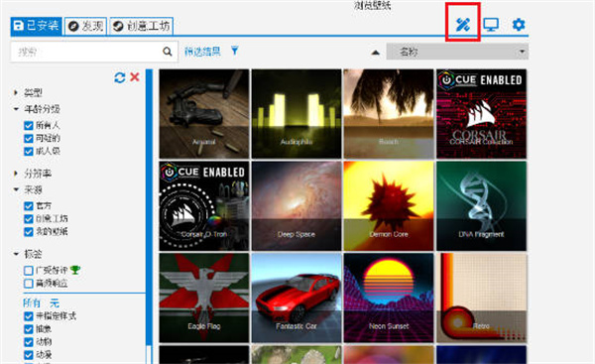Select the CORSAIR Collection wallpaper
This screenshot has width=595, height=364.
(481, 113)
